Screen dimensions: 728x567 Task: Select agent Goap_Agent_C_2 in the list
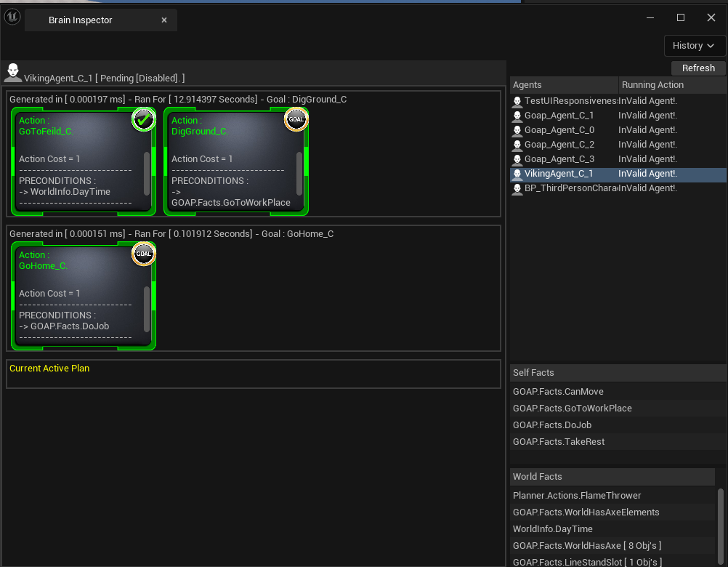click(x=559, y=145)
